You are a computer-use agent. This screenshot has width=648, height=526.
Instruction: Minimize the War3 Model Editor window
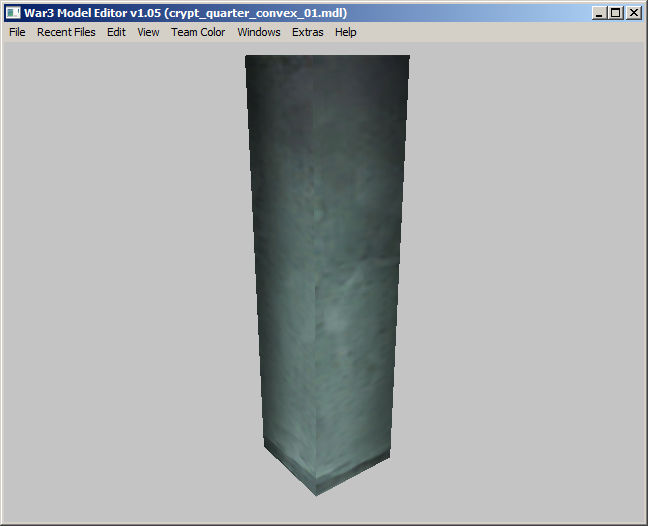click(599, 13)
